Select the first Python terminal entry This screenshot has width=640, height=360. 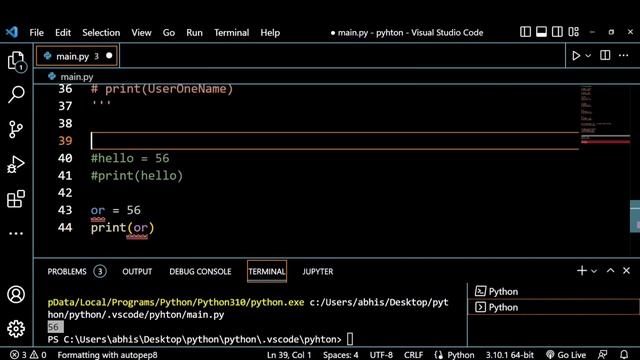pyautogui.click(x=553, y=291)
